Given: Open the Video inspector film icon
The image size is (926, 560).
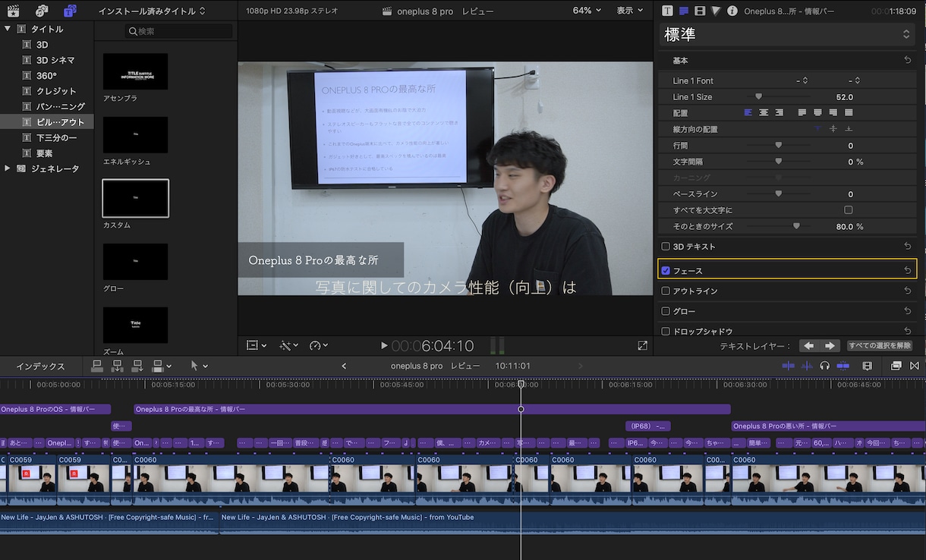Looking at the screenshot, I should coord(700,11).
